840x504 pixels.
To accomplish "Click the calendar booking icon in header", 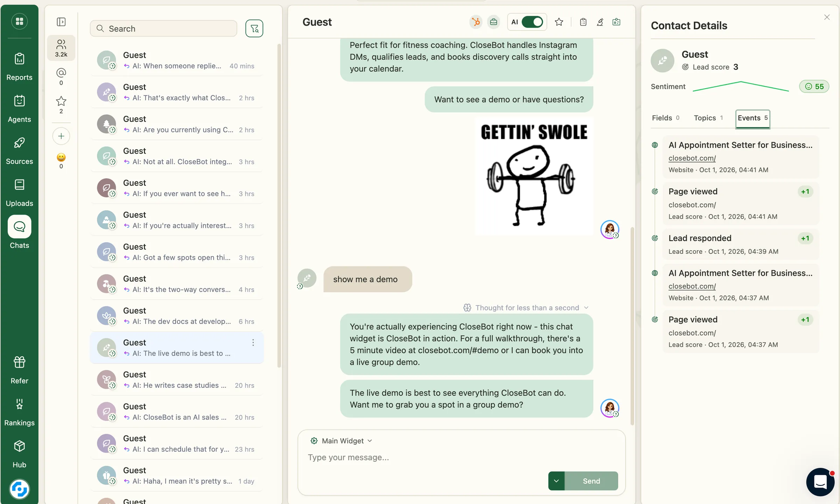I will pyautogui.click(x=616, y=22).
